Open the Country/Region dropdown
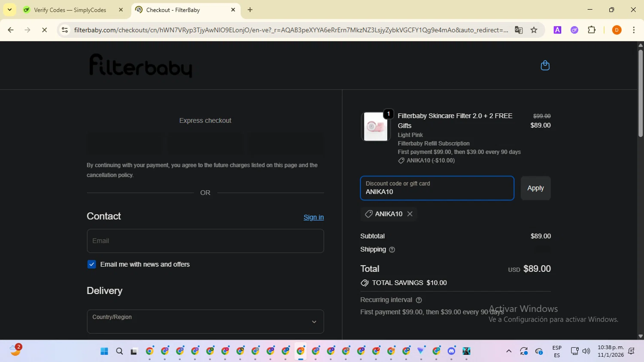This screenshot has width=644, height=362. [205, 321]
